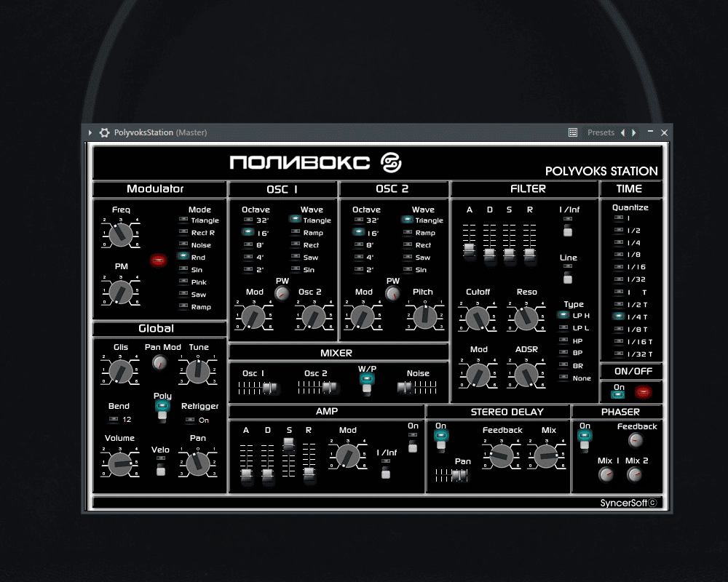
Task: Choose OSC 2 Rect waveform
Action: [x=408, y=244]
